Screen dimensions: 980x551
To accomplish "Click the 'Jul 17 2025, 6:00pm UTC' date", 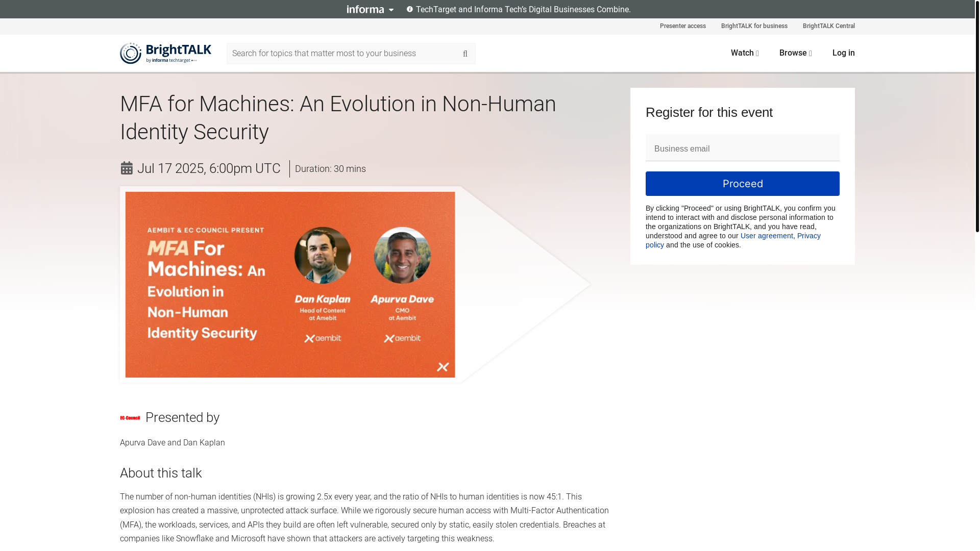I will pyautogui.click(x=209, y=168).
